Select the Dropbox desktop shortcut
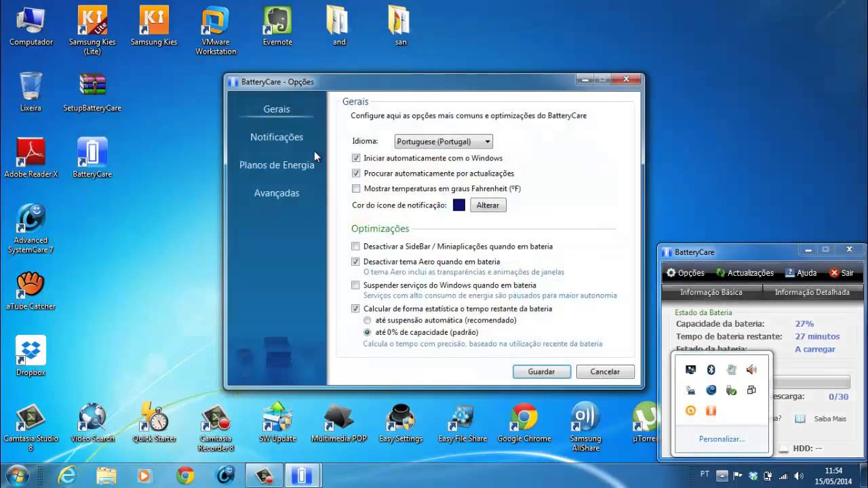This screenshot has height=488, width=868. click(x=31, y=357)
